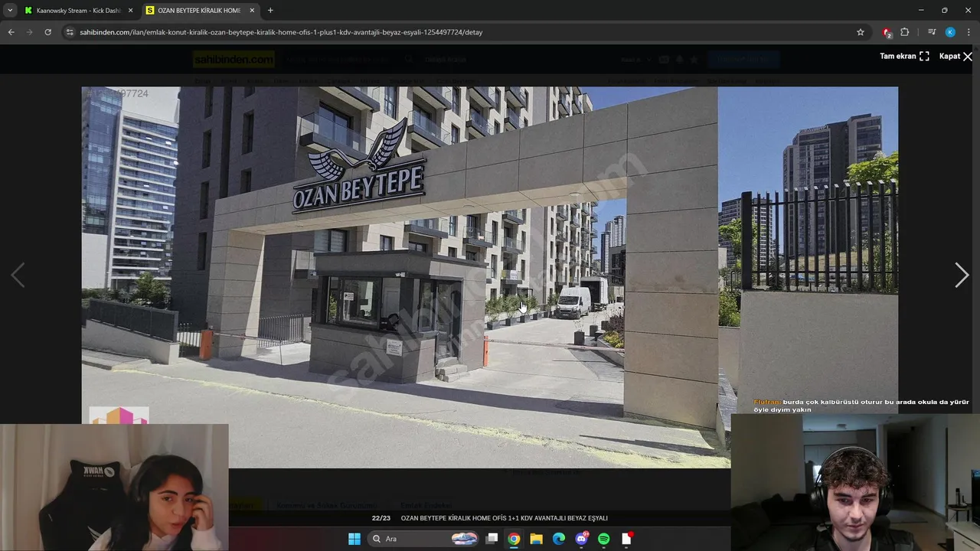Click the listing title caption under photo
The height and width of the screenshot is (551, 980).
coord(505,518)
